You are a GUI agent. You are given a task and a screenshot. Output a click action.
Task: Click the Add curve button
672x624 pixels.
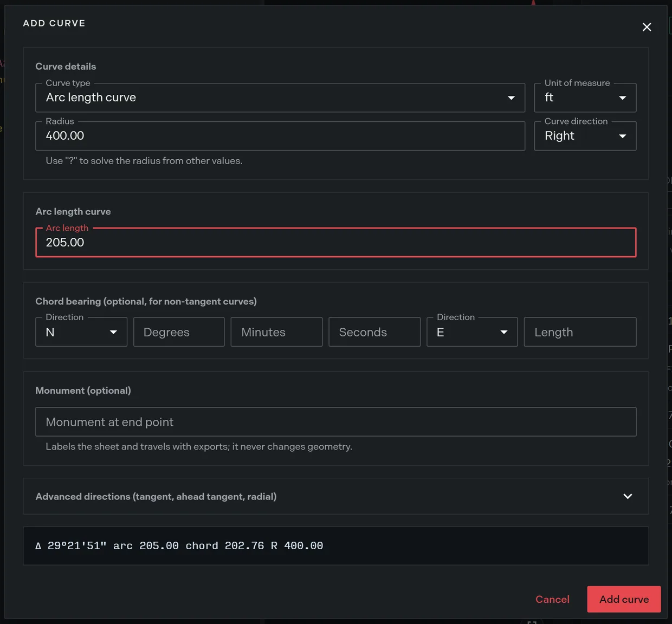[x=624, y=599]
